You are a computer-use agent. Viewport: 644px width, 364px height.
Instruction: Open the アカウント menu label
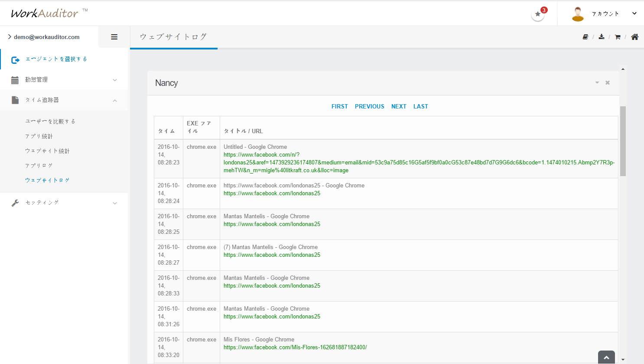[605, 14]
